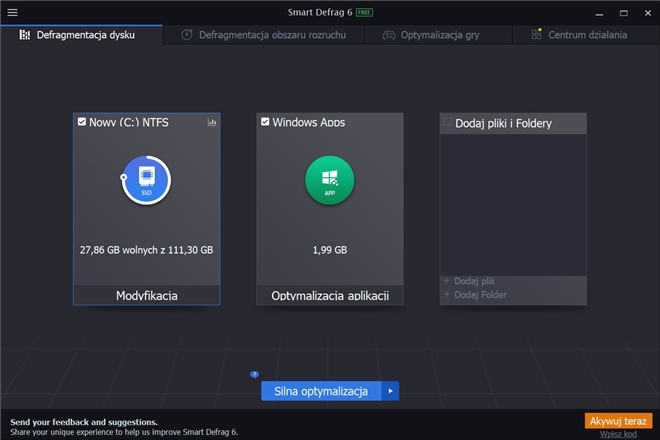Click the 27,86 GB wolnych z 111,30 GB text
660x440 pixels.
click(146, 250)
